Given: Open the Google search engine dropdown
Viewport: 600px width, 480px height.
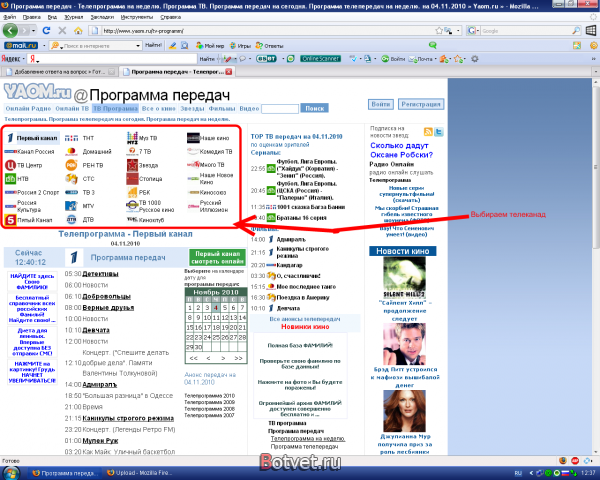Looking at the screenshot, I should point(477,31).
